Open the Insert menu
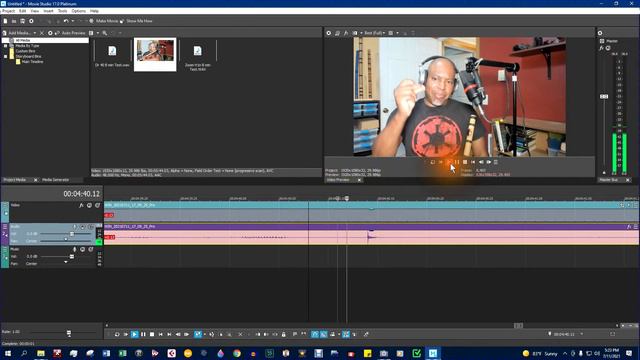 [48, 11]
